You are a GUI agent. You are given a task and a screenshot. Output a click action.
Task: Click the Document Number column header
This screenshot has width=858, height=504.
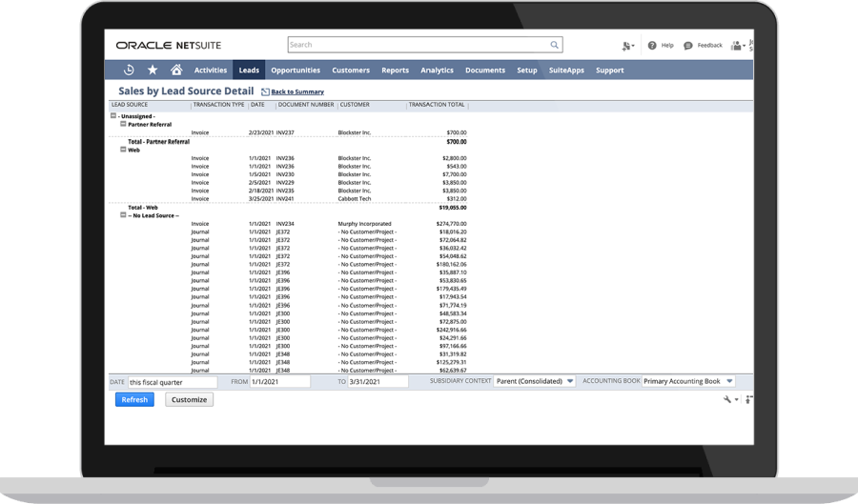[306, 105]
